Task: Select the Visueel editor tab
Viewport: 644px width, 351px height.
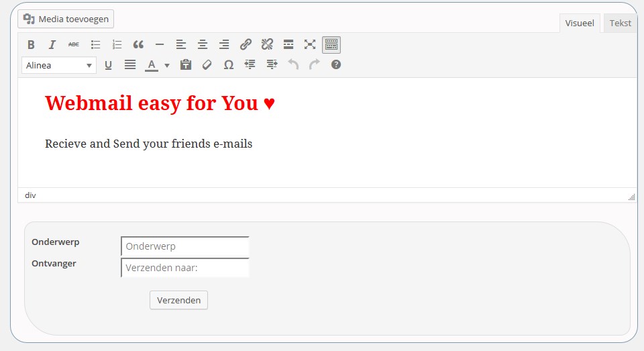Action: coord(580,23)
